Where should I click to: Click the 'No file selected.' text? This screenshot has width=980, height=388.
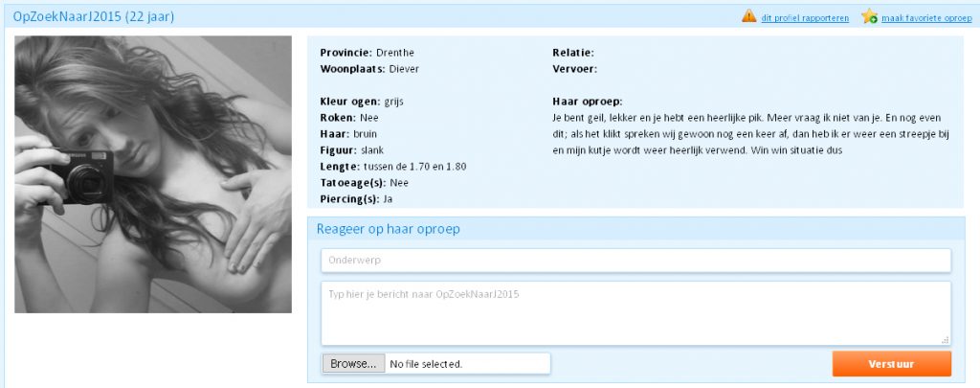tap(426, 364)
